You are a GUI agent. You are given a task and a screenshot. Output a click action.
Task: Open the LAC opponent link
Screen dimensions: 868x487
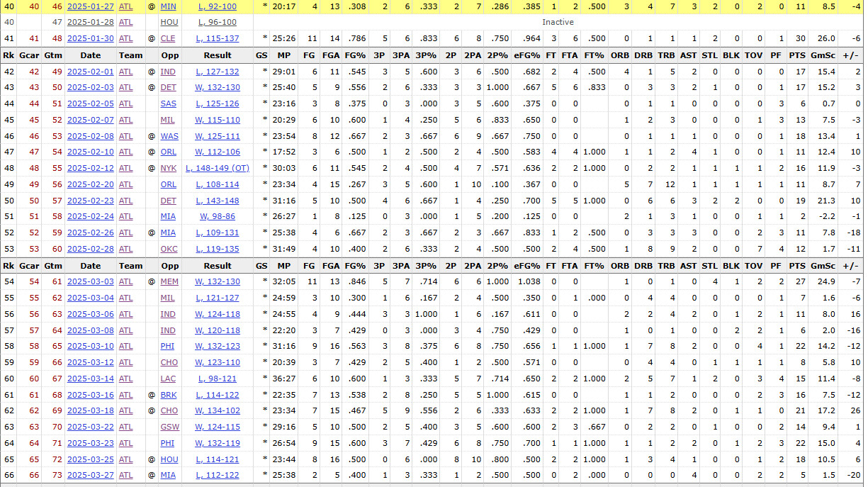[x=169, y=379]
